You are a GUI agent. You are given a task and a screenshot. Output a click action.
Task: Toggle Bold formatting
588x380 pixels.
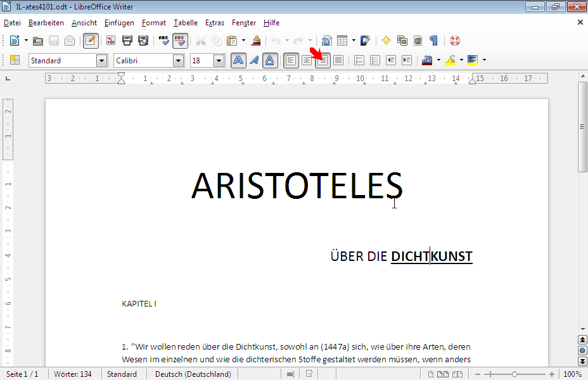coord(238,60)
